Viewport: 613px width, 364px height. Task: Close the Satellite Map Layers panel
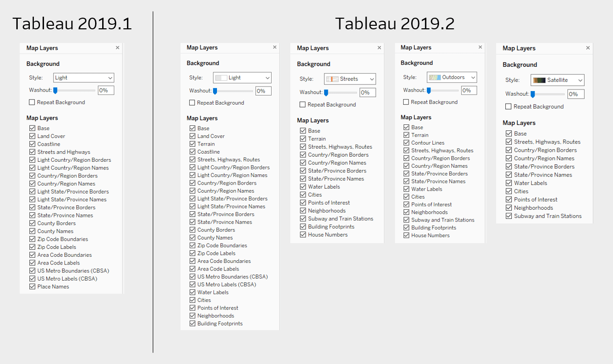[x=588, y=48]
